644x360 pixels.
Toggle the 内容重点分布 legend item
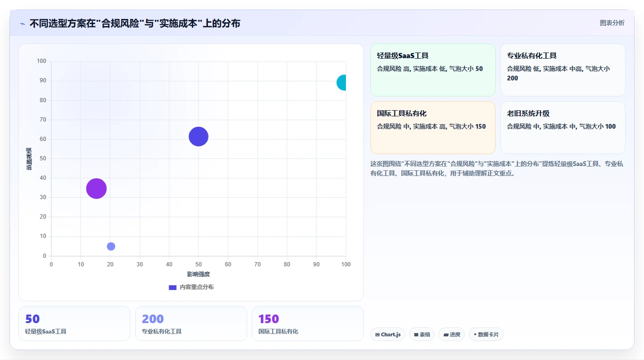[191, 287]
